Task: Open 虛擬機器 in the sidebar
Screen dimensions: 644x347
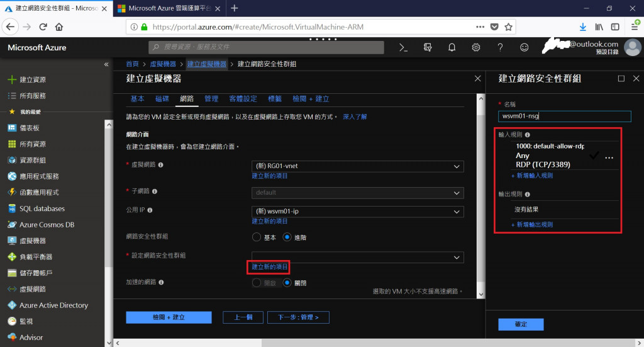Action: (33, 241)
